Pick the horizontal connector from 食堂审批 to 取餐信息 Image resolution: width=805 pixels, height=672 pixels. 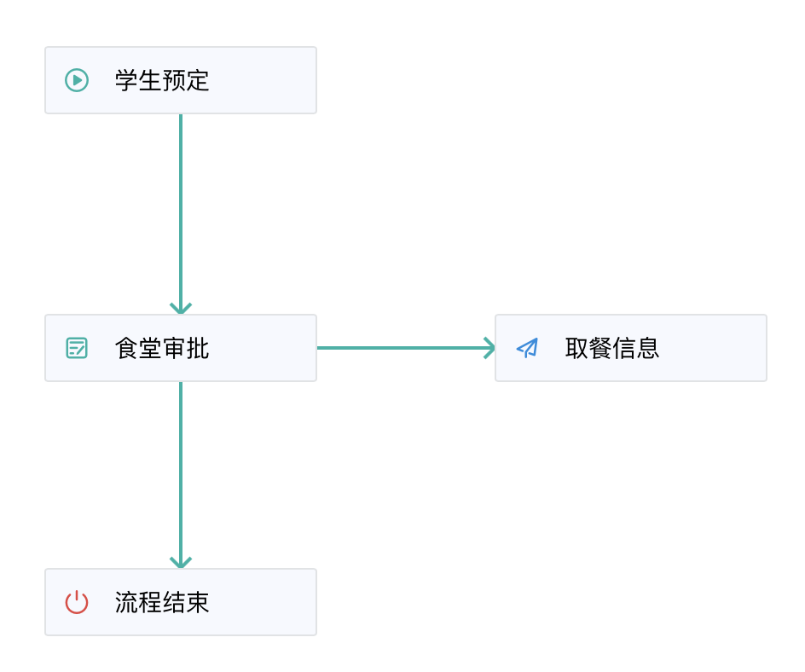401,348
